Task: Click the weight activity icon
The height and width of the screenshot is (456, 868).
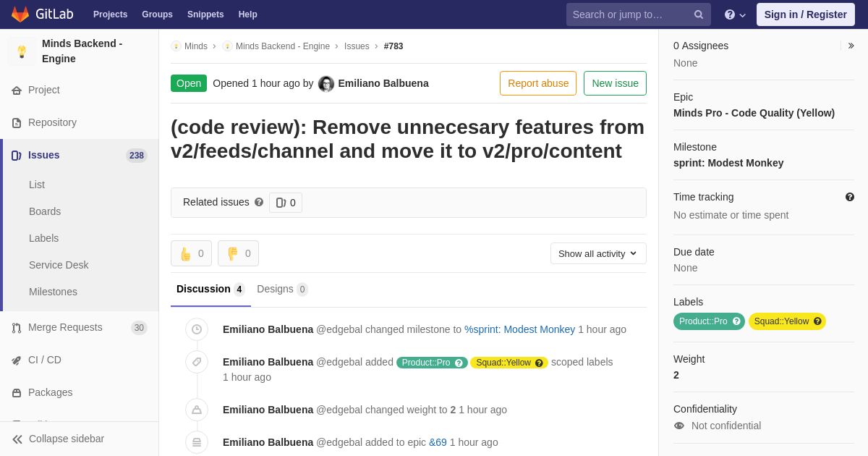Action: tap(197, 410)
